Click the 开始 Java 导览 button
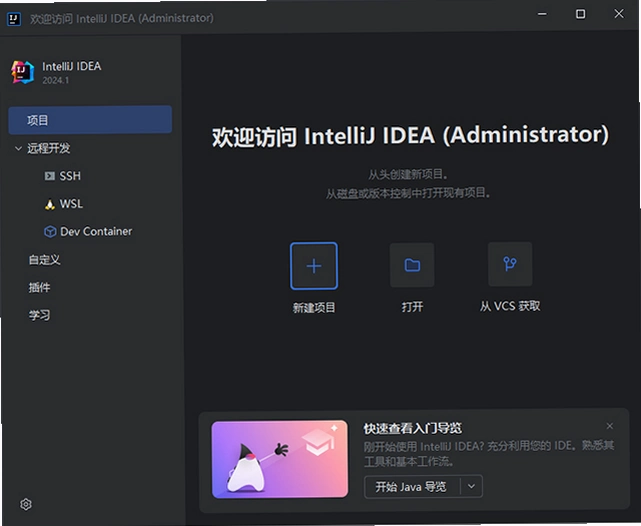The image size is (641, 526). pos(412,486)
